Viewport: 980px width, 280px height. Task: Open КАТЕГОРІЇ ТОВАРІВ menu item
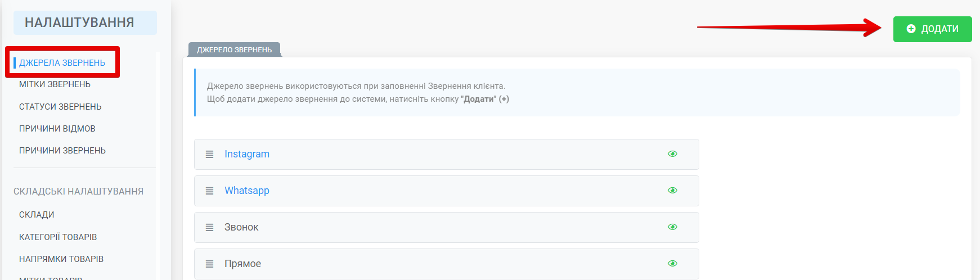point(58,237)
